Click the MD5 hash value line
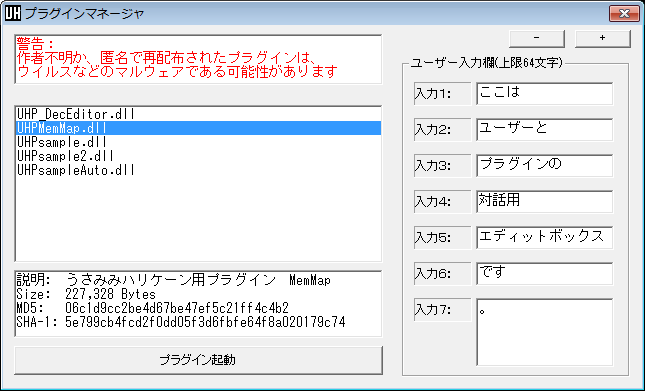Image resolution: width=645 pixels, height=391 pixels. [x=153, y=308]
